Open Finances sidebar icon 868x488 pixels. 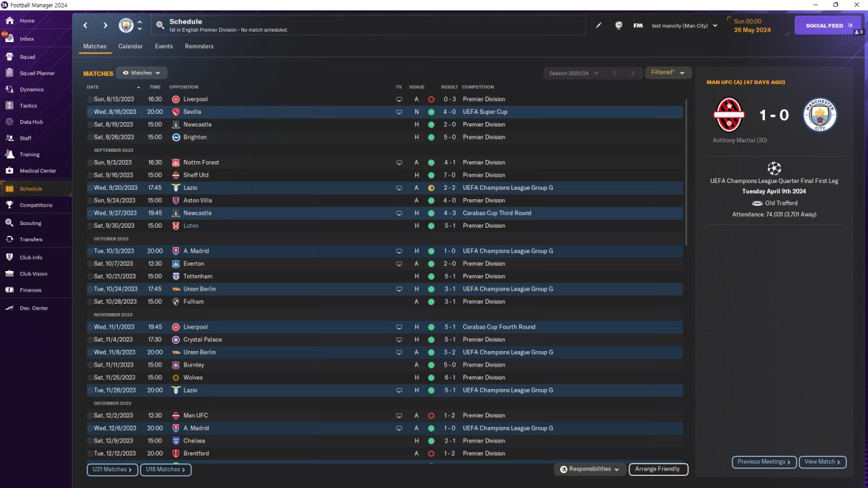(x=9, y=290)
